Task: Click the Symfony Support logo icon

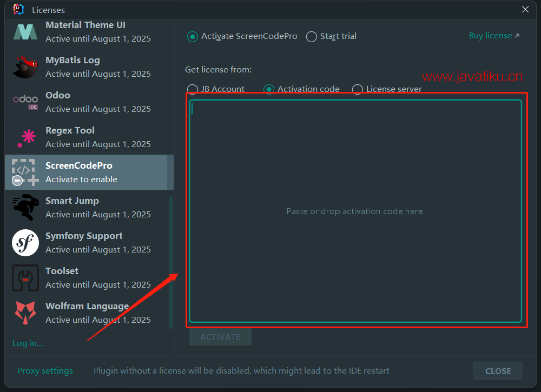Action: 25,243
